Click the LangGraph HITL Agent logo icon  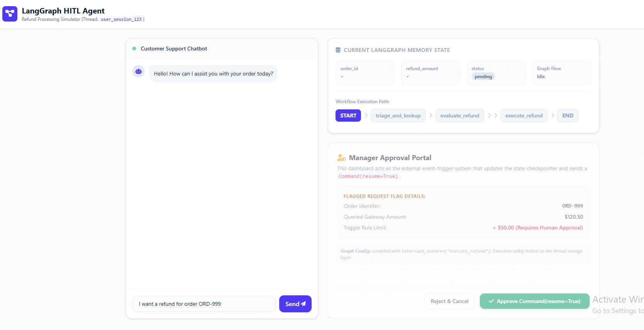point(10,14)
